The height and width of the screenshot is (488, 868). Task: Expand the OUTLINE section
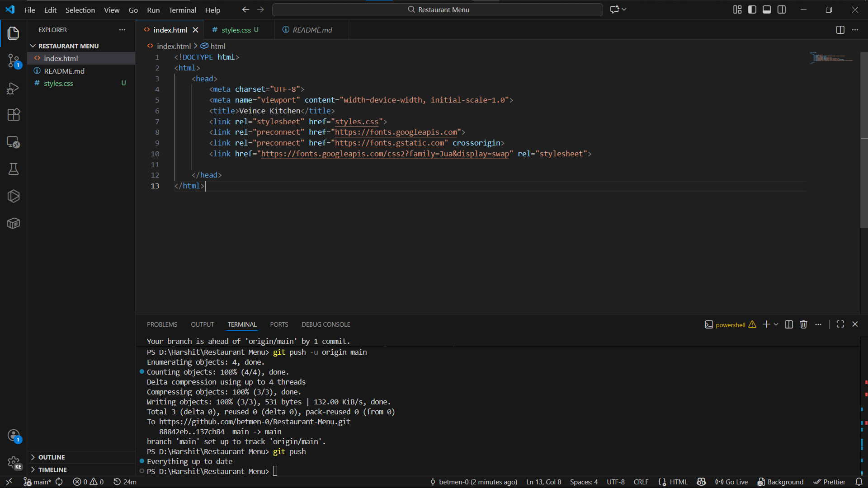point(52,457)
